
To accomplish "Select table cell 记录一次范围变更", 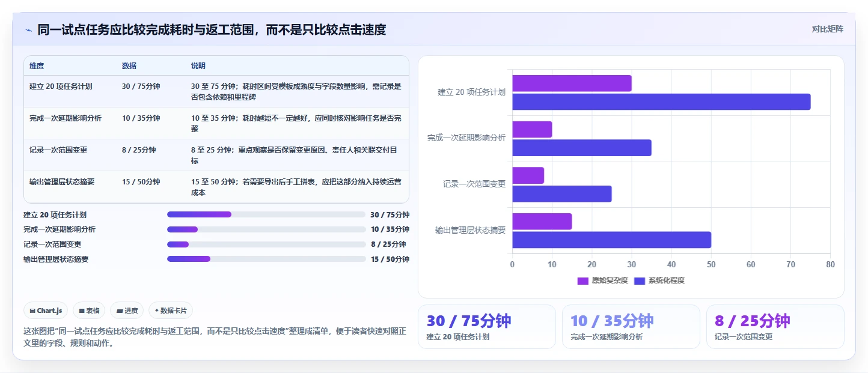I will point(58,150).
